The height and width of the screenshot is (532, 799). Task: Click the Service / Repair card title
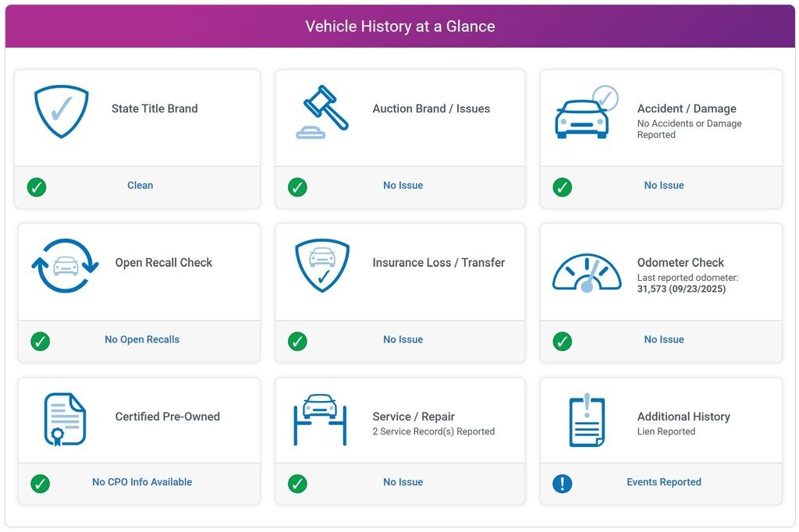tap(414, 417)
